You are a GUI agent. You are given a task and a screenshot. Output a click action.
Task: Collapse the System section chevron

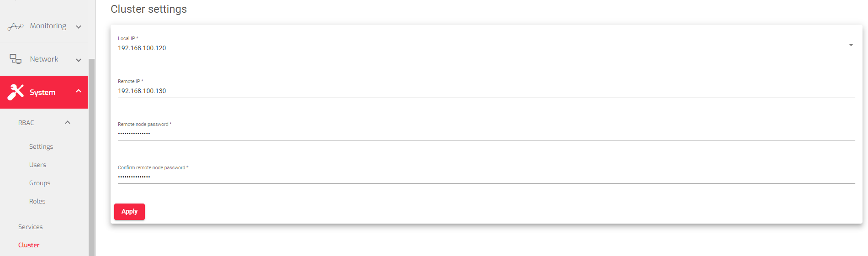point(79,91)
